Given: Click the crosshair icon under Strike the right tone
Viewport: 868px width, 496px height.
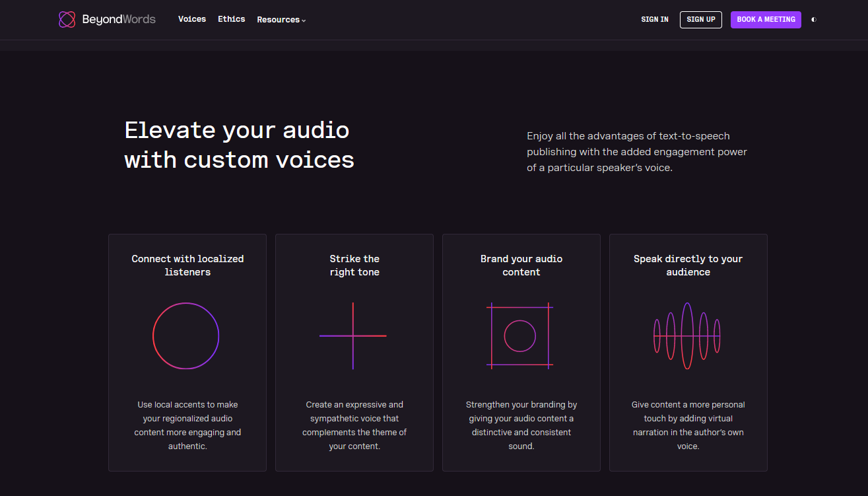Looking at the screenshot, I should [x=353, y=336].
